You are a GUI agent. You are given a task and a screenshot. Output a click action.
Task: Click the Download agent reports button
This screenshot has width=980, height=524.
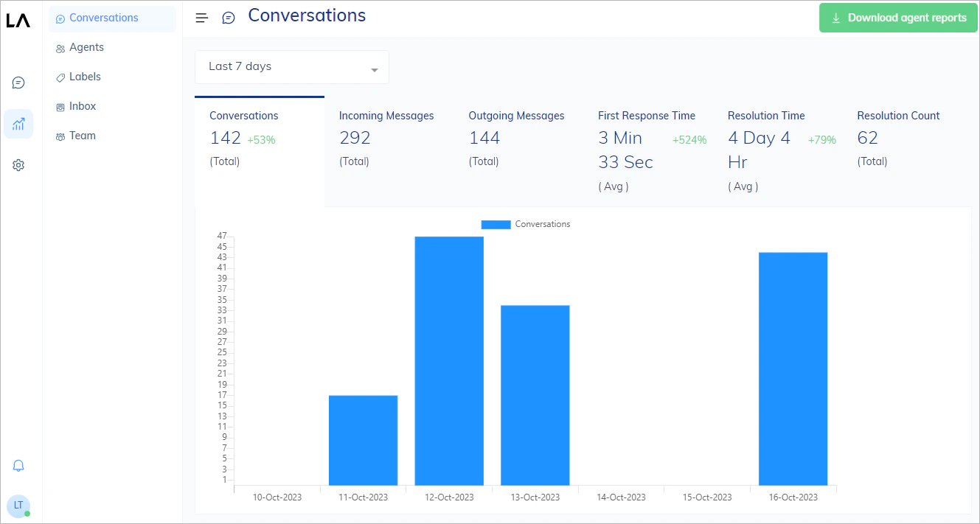click(x=897, y=17)
